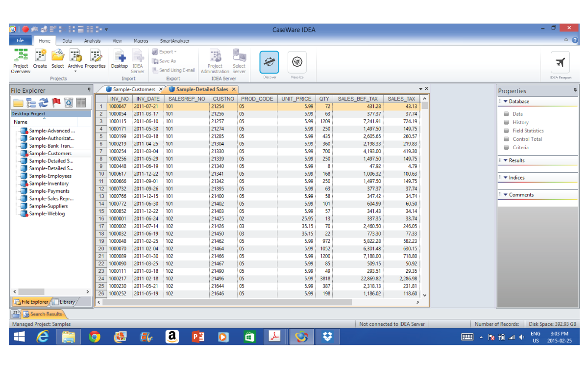Open Control Total in Properties
The width and height of the screenshot is (588, 368).
(x=527, y=139)
